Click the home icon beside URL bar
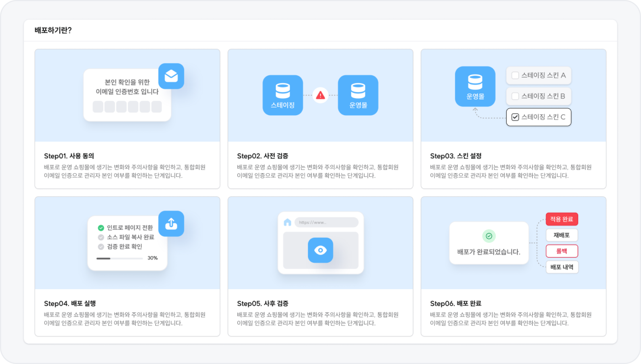641x364 pixels. [x=287, y=222]
